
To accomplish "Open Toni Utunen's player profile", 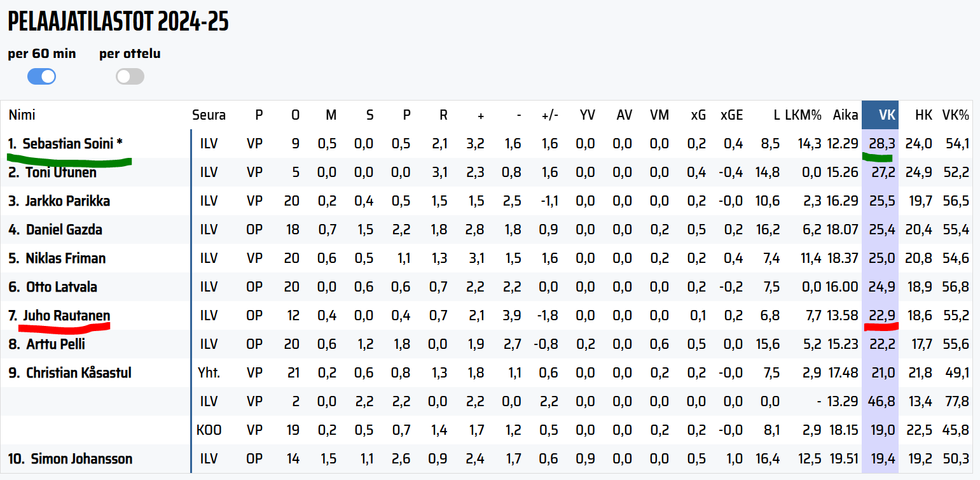I will point(61,173).
